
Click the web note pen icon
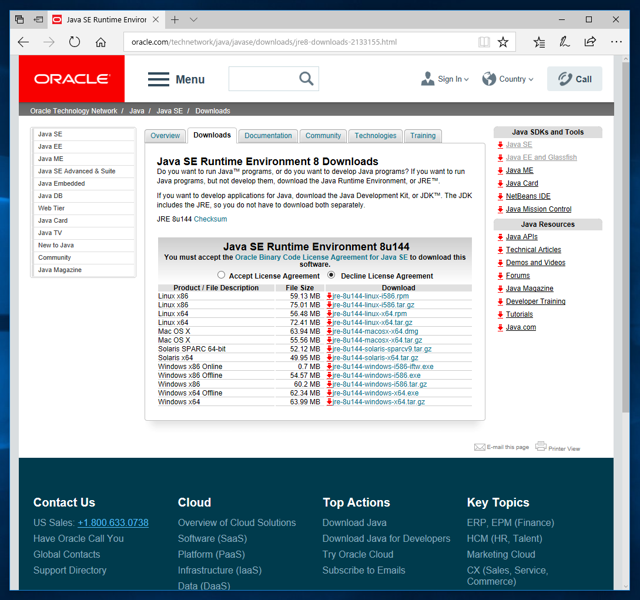pyautogui.click(x=564, y=42)
